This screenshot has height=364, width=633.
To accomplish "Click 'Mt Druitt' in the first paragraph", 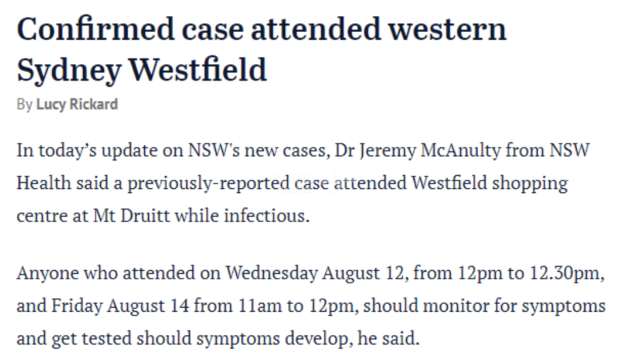I will [x=132, y=216].
